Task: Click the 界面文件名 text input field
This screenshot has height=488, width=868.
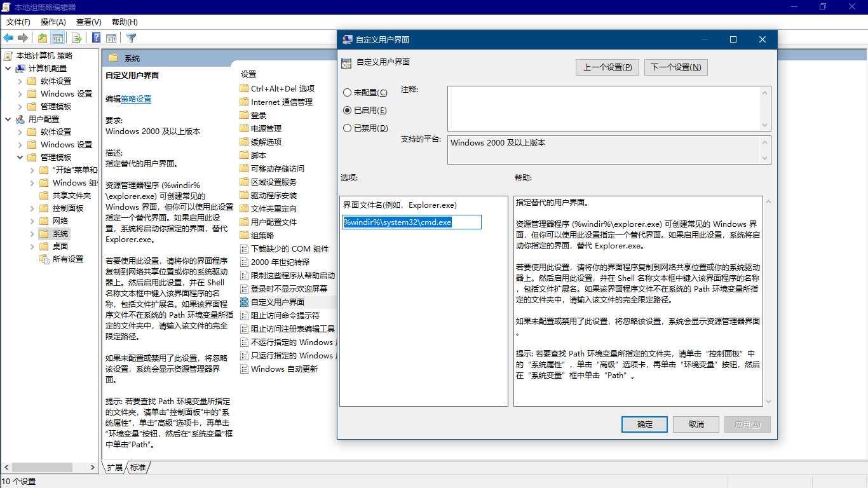Action: tap(412, 222)
